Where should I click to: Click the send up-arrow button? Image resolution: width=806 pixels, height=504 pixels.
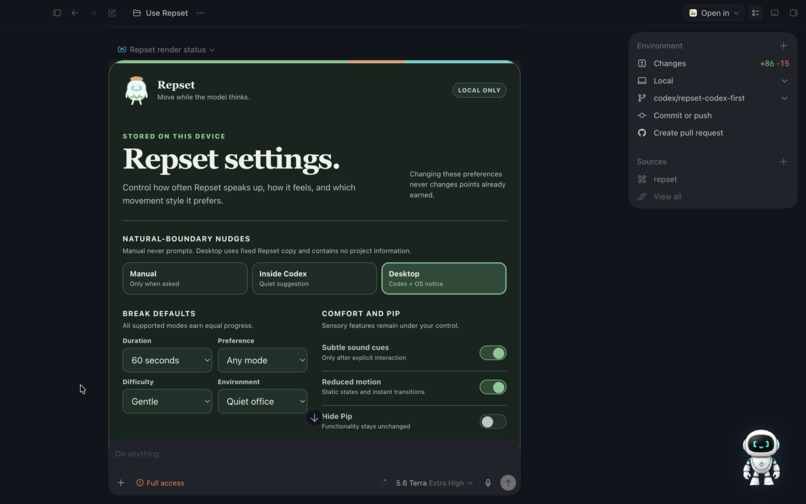508,482
